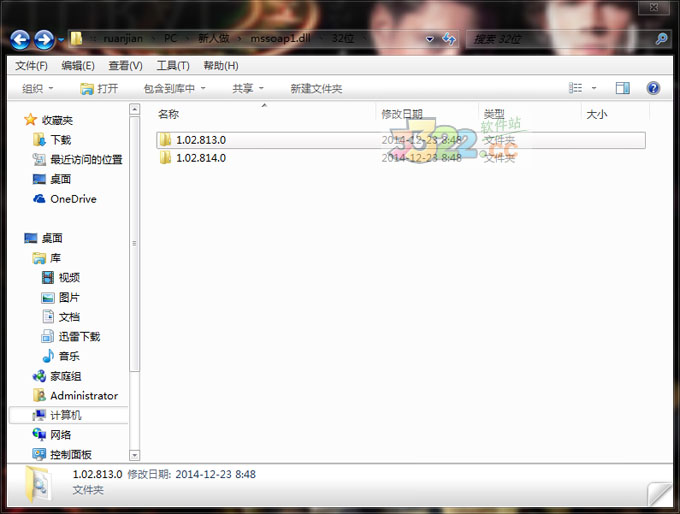This screenshot has width=680, height=514.
Task: Click sidebar scrollbar down arrow
Action: (134, 455)
